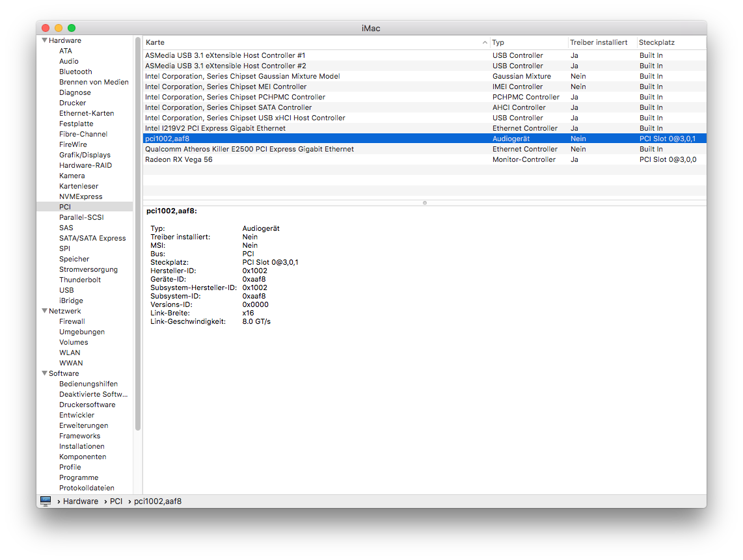Viewport: 743px width, 560px height.
Task: Select Umgebungen under Netzwerk
Action: click(81, 332)
